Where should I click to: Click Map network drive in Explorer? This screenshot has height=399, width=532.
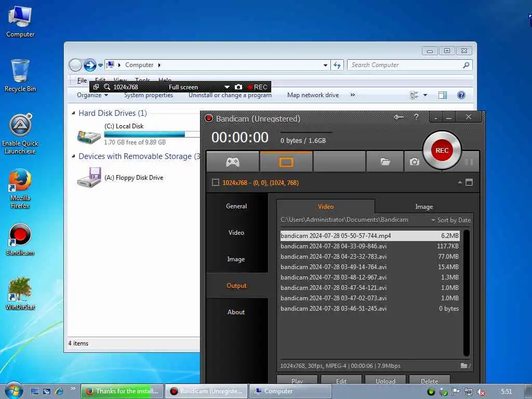(313, 95)
